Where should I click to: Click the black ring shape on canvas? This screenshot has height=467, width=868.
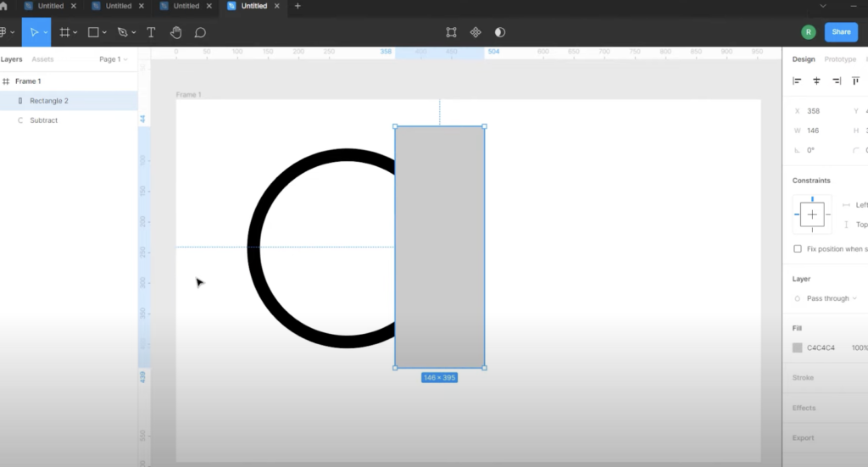click(x=253, y=247)
